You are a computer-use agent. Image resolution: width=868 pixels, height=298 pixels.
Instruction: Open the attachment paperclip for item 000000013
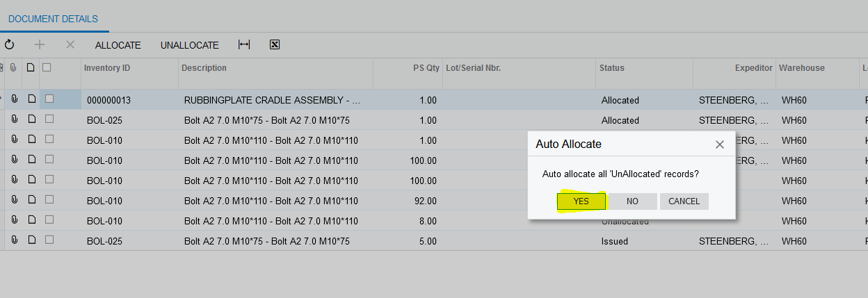(x=14, y=100)
